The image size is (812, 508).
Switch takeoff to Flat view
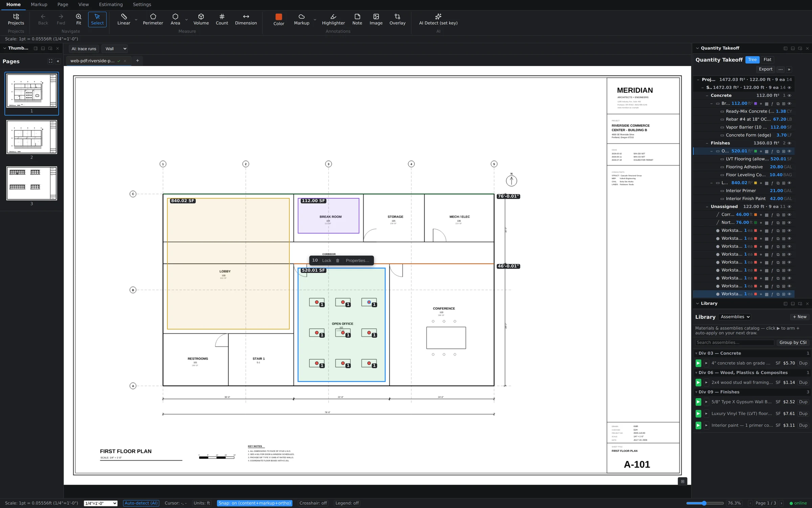click(x=767, y=60)
